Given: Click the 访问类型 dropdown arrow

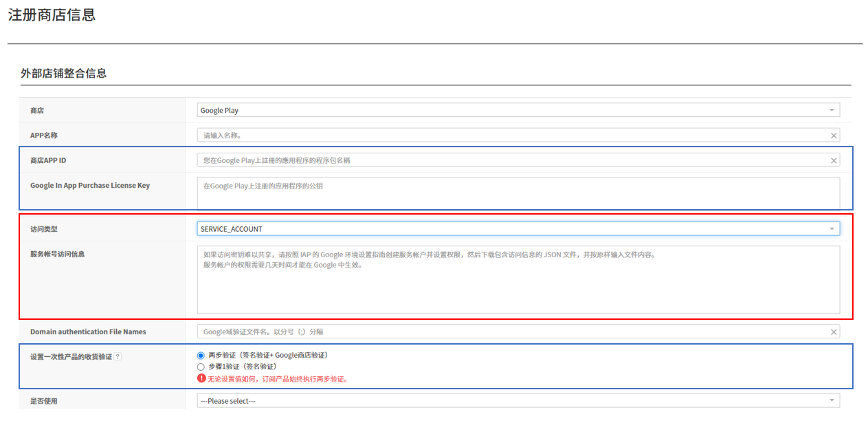Looking at the screenshot, I should point(831,228).
